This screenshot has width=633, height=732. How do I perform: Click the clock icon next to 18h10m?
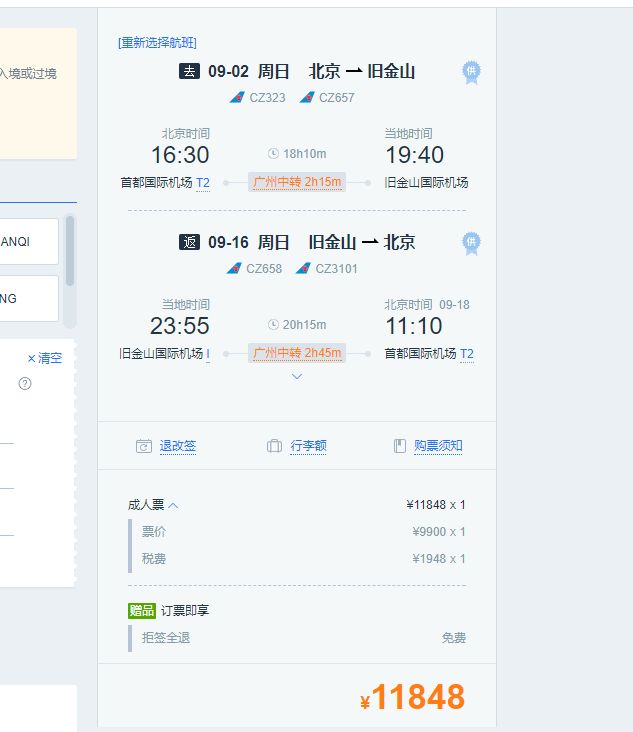coord(273,154)
